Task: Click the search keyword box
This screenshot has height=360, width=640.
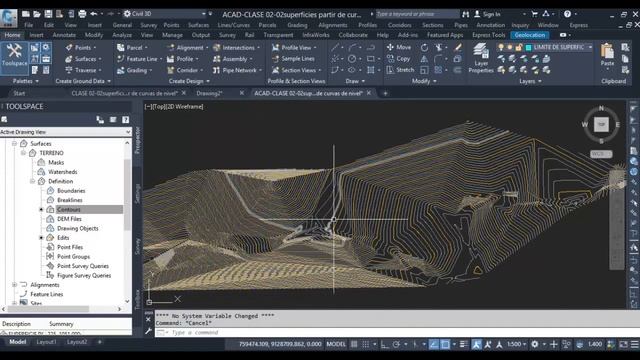Action: pyautogui.click(x=418, y=14)
